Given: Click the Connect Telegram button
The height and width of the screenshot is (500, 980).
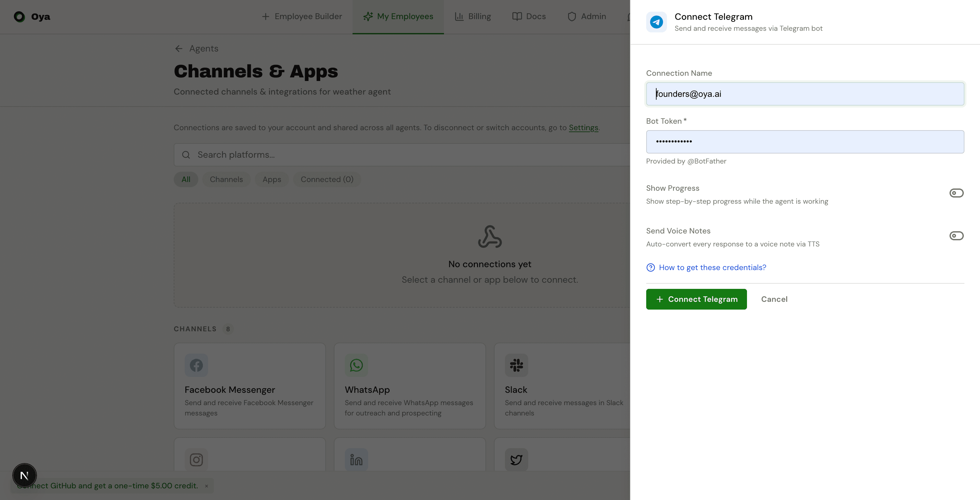Looking at the screenshot, I should pyautogui.click(x=696, y=299).
